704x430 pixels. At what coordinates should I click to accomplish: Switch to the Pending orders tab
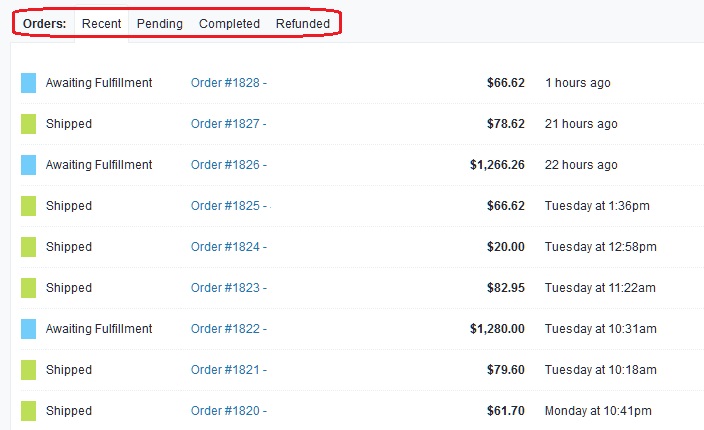point(160,24)
